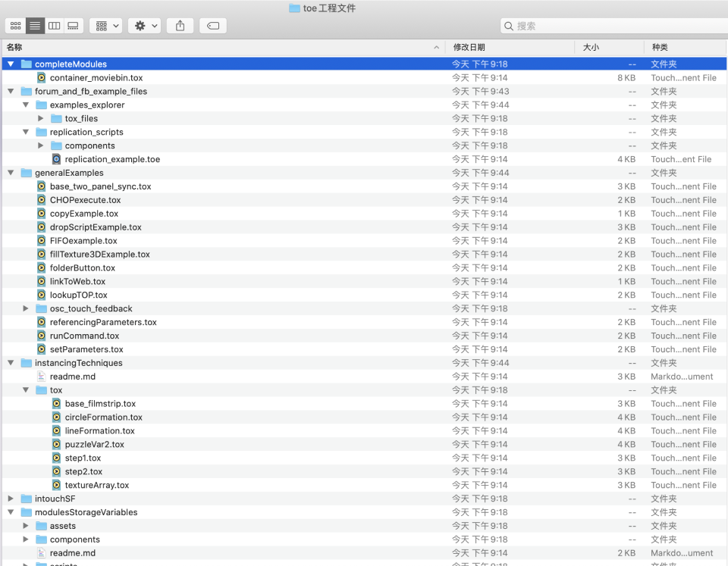Click the Share icon in toolbar
Viewport: 728px width, 566px height.
pyautogui.click(x=180, y=26)
